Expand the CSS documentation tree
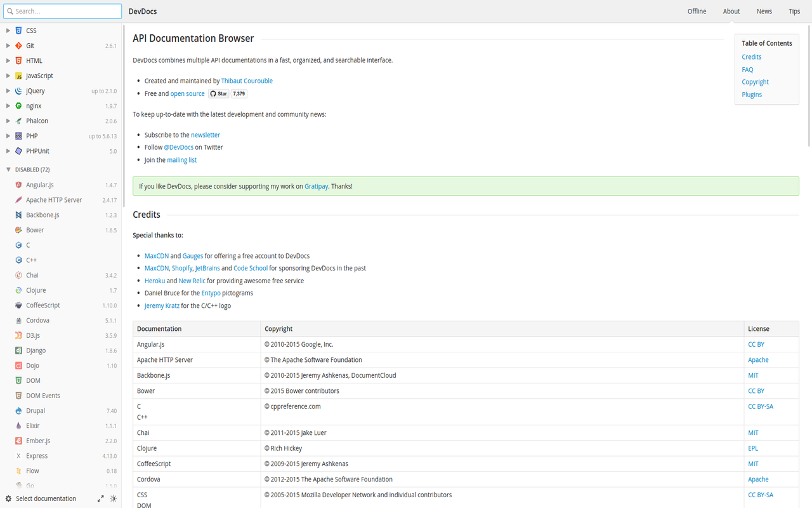Viewport: 812px width, 508px height. coord(8,30)
